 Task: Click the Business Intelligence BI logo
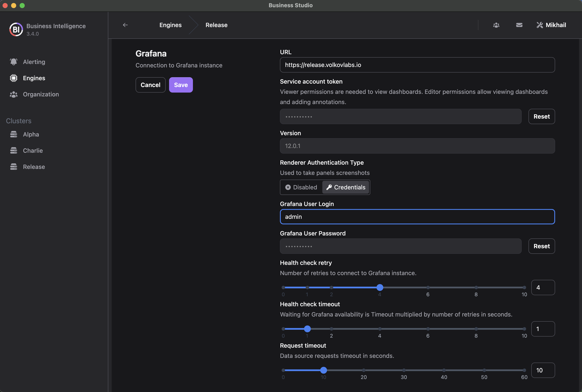(x=16, y=29)
